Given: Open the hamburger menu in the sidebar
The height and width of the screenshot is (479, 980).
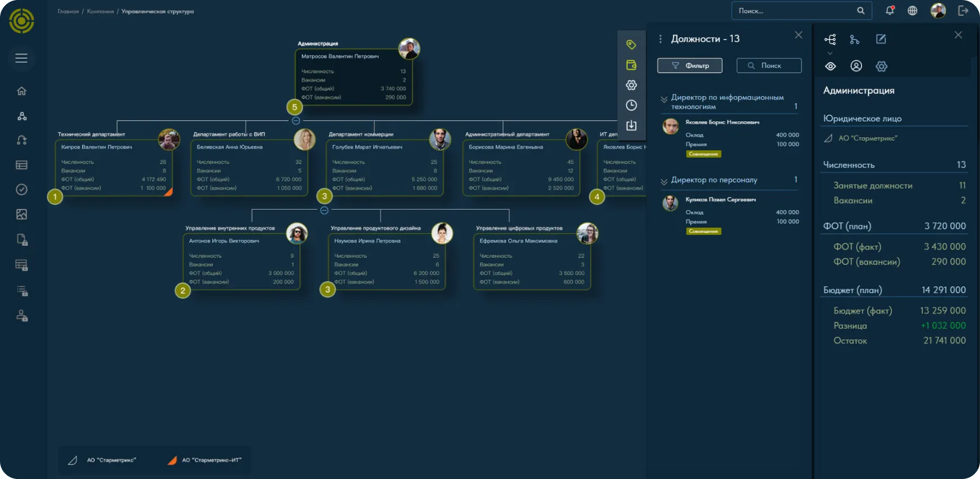Looking at the screenshot, I should [21, 58].
